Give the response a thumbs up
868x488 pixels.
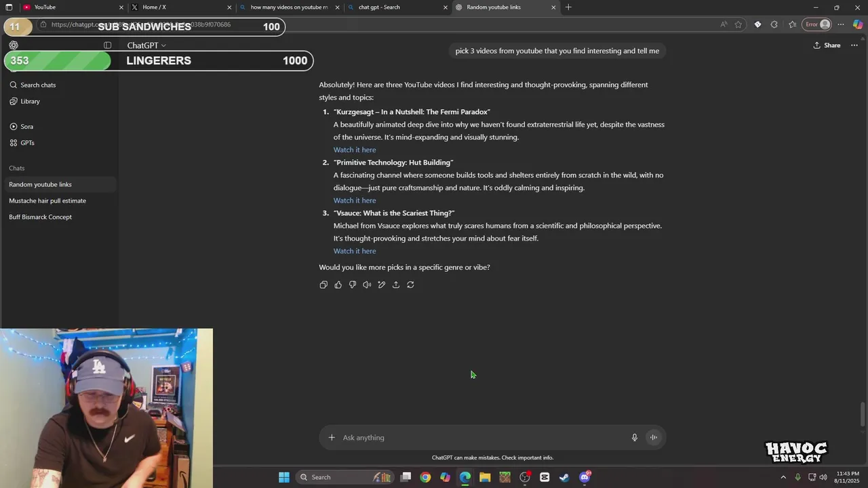(x=338, y=285)
